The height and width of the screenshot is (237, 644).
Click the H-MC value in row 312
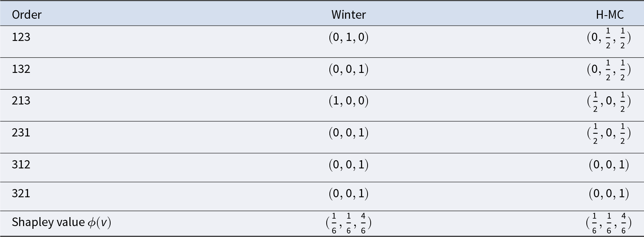pyautogui.click(x=609, y=164)
